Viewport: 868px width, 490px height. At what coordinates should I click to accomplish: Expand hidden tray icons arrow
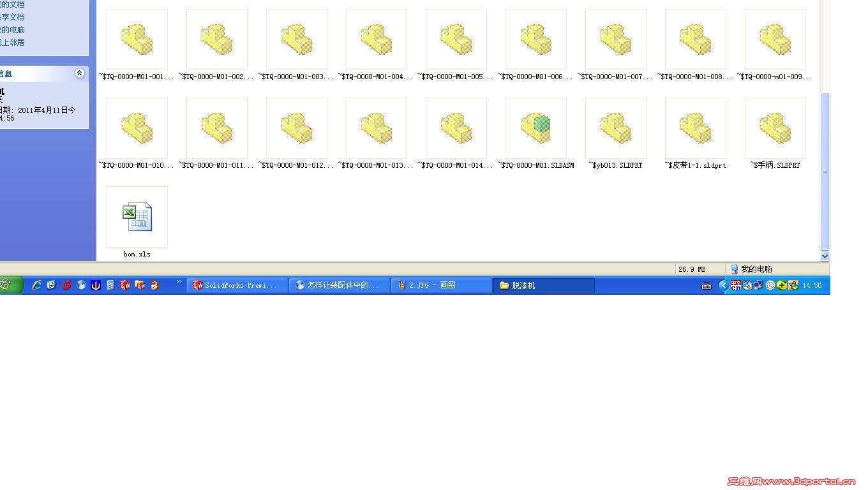(x=724, y=285)
